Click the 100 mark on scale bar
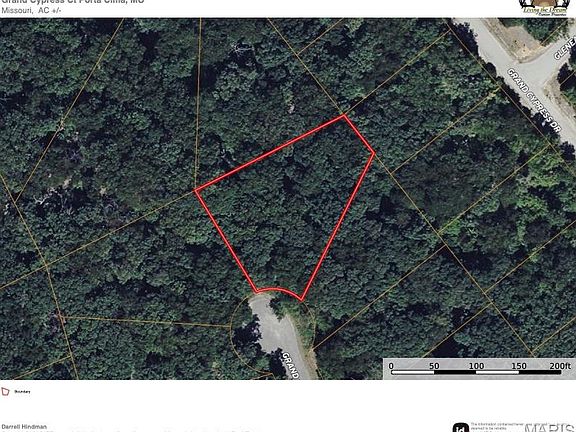The height and width of the screenshot is (432, 576). [x=476, y=366]
